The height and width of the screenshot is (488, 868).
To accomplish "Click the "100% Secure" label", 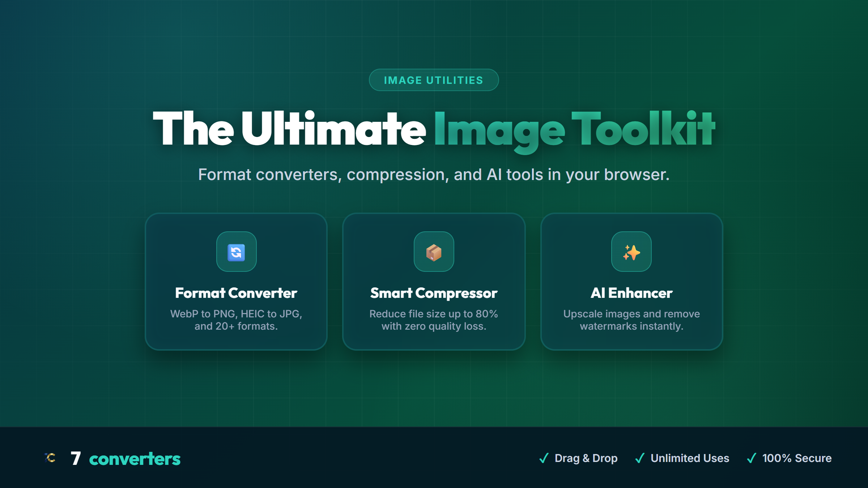I will 797,458.
